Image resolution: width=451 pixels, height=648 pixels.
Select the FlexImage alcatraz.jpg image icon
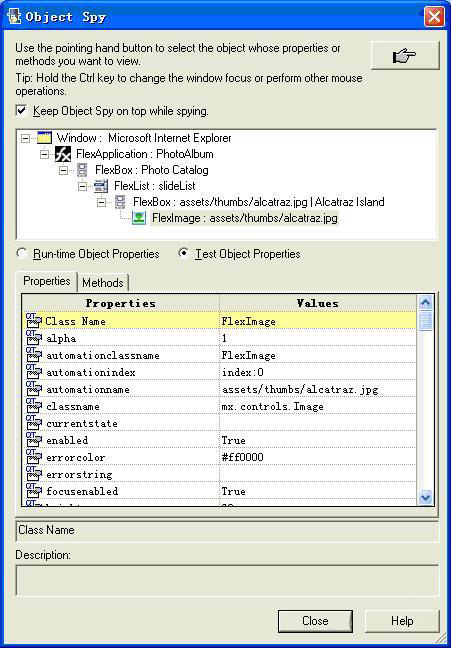pyautogui.click(x=139, y=218)
